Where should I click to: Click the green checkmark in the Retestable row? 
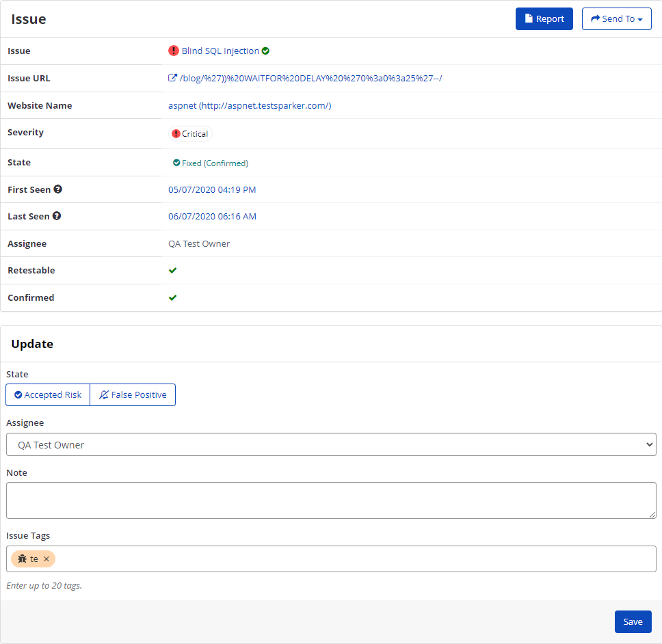tap(173, 270)
